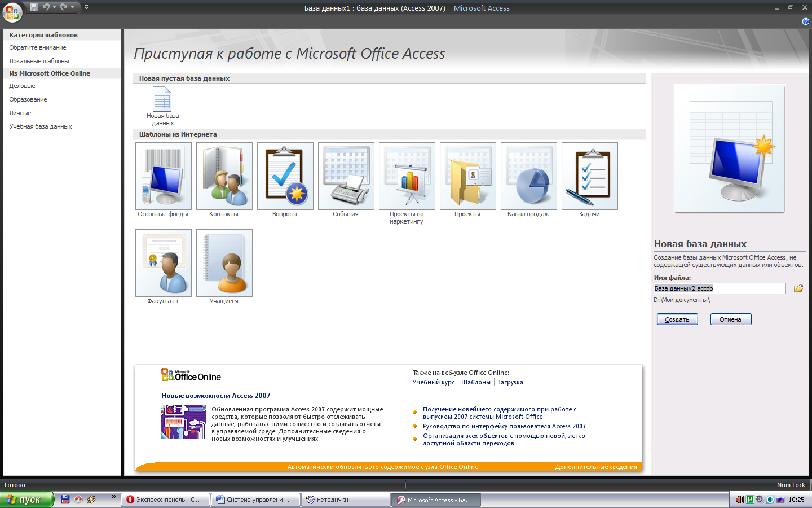Select Образование online category

[x=28, y=99]
